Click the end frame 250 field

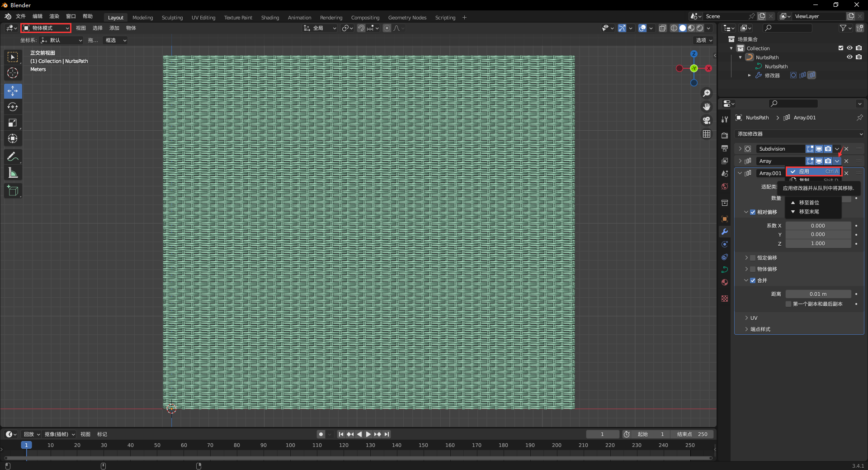(692, 434)
